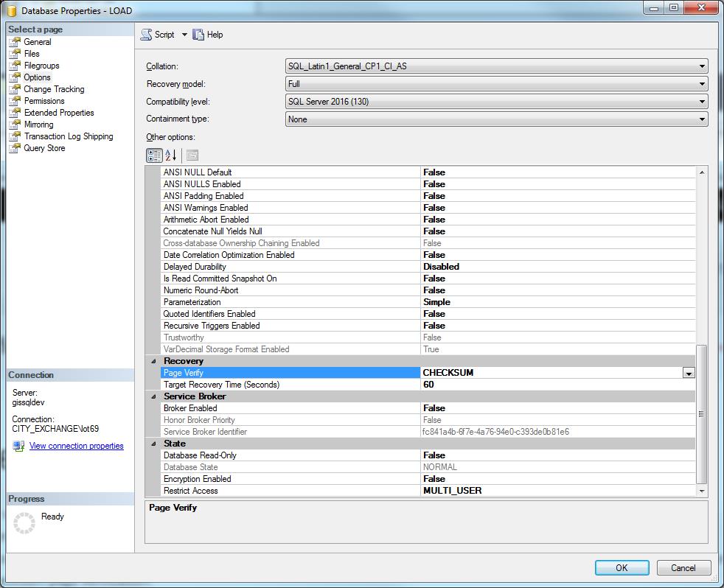Sort properties with the Alphabetical icon

[170, 155]
